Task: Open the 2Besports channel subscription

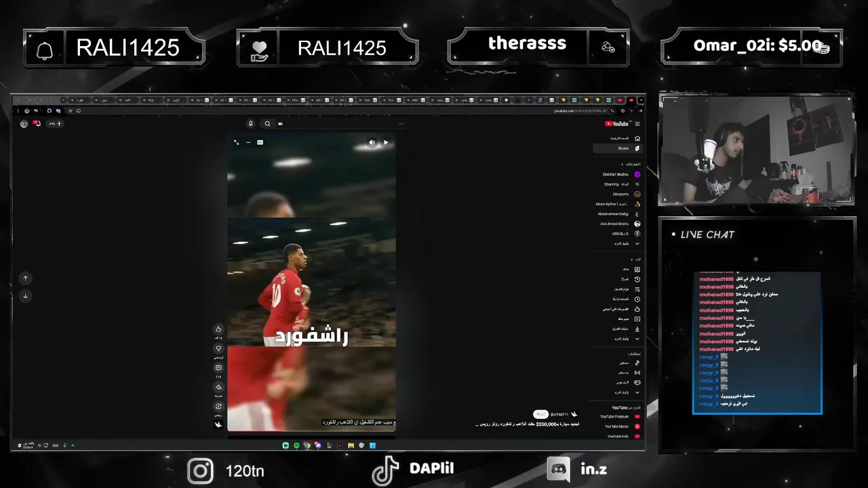Action: pos(617,194)
